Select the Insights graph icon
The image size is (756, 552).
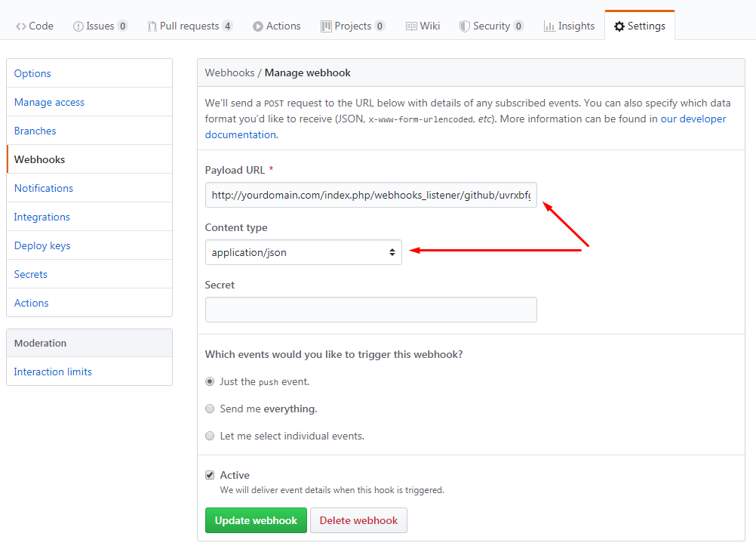pos(550,25)
